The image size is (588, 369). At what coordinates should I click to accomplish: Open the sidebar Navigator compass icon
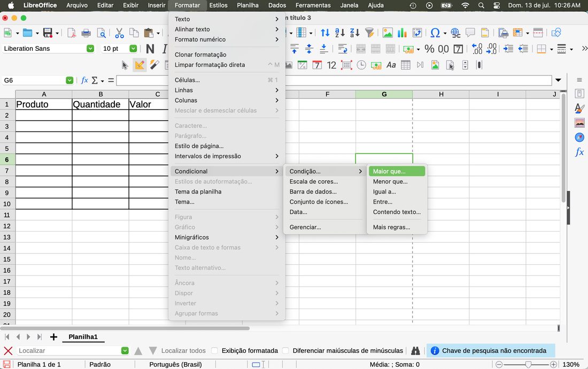(x=579, y=137)
